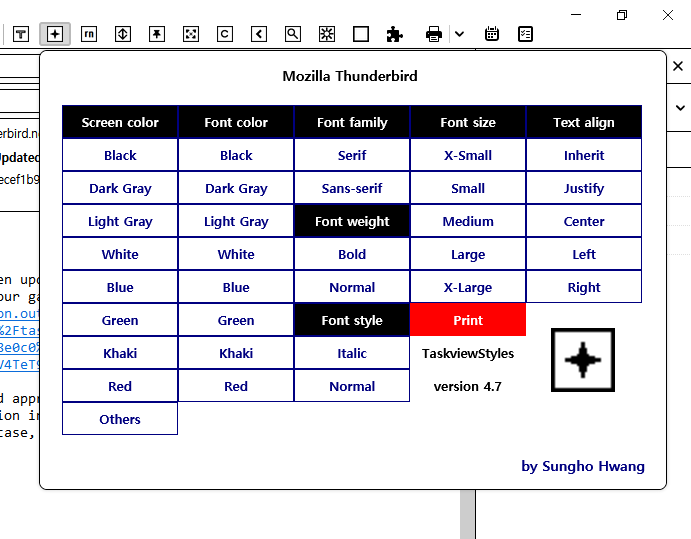Open the puzzle-piece add-ons icon
The image size is (691, 539).
click(x=394, y=34)
